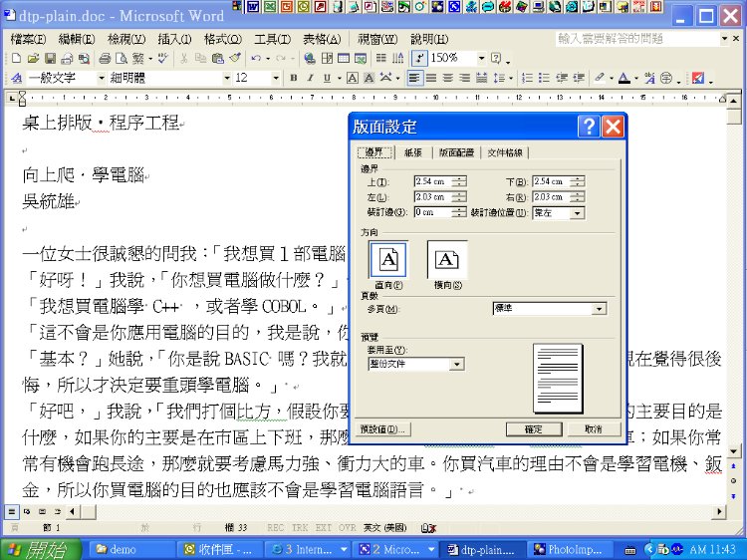Click horizontal scrollbar right arrow
The width and height of the screenshot is (747, 560).
[x=719, y=512]
